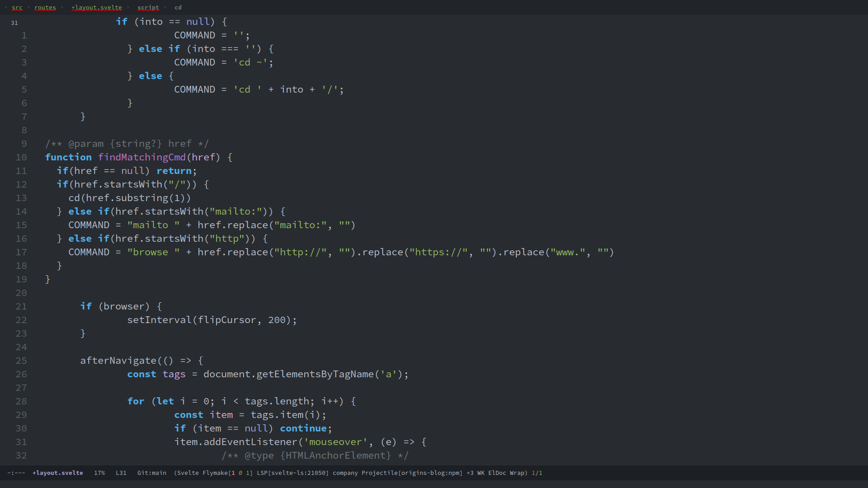Click the 'cd' breadcrumb symbol

click(178, 7)
